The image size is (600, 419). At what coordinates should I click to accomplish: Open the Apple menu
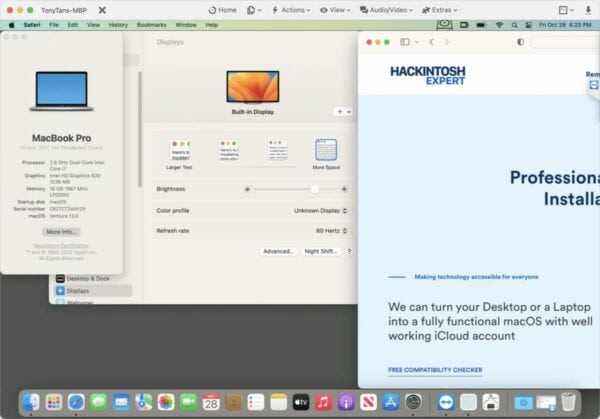click(x=11, y=25)
